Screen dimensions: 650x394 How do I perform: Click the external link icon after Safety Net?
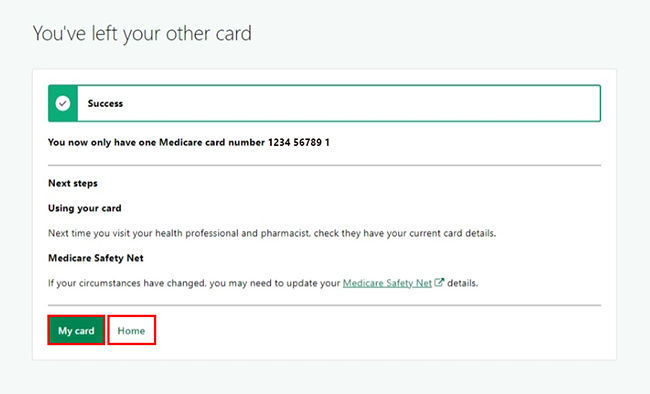(x=439, y=283)
